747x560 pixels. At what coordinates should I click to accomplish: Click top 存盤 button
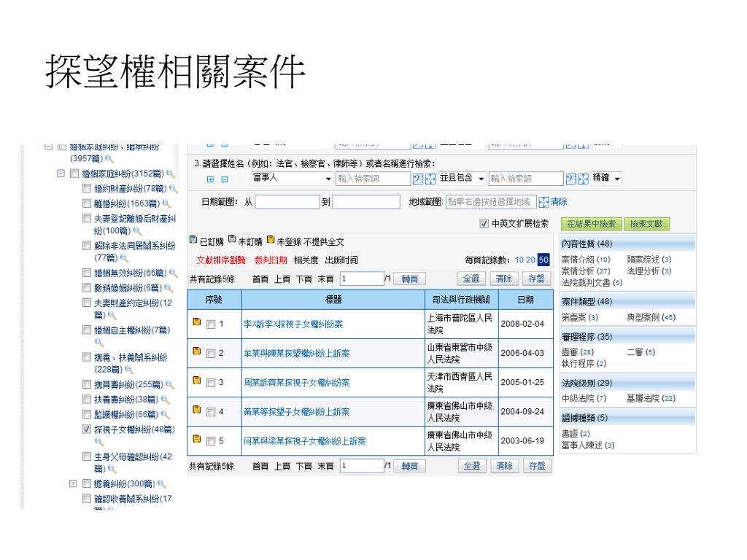pos(536,279)
